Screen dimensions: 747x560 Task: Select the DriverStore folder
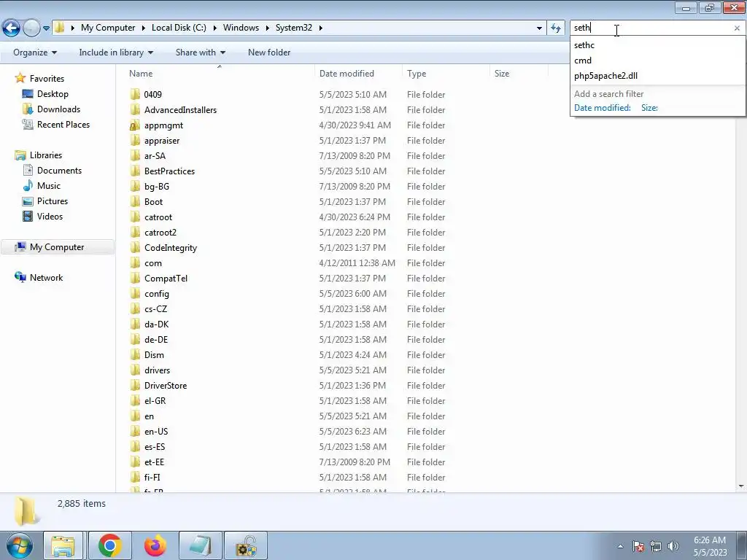point(166,385)
